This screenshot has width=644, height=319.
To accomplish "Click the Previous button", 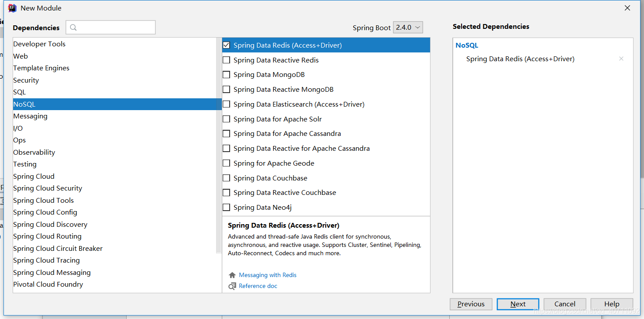I will (x=471, y=304).
